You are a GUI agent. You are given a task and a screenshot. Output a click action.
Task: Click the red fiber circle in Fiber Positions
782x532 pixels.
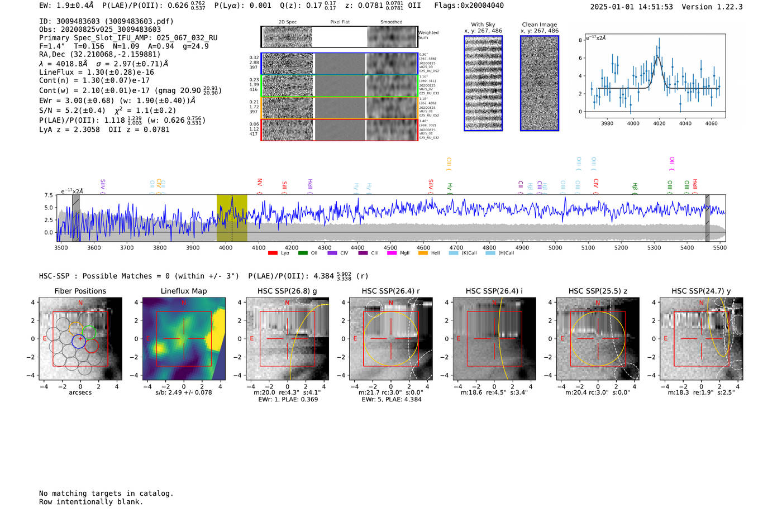(92, 346)
